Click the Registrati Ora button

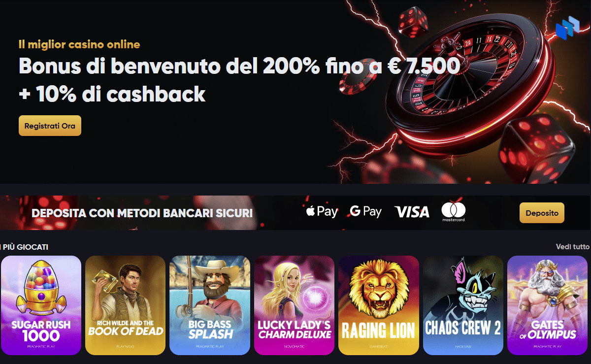[x=50, y=126]
